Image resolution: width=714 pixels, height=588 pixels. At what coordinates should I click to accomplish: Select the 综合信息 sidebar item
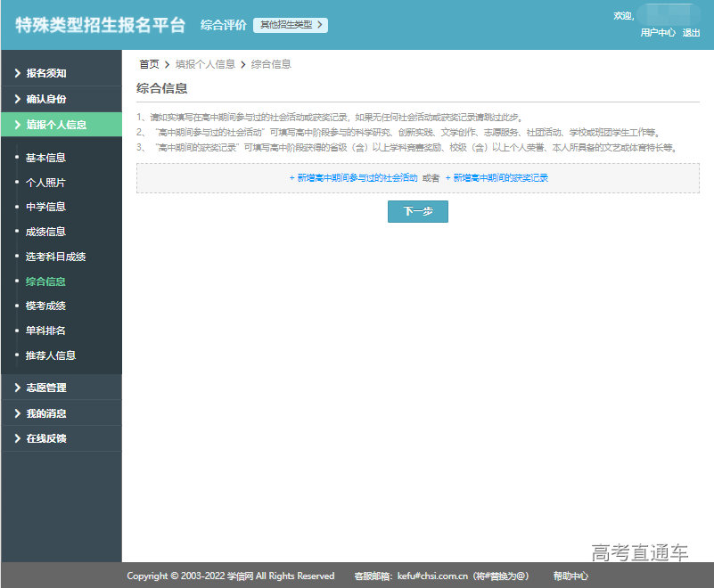point(45,281)
